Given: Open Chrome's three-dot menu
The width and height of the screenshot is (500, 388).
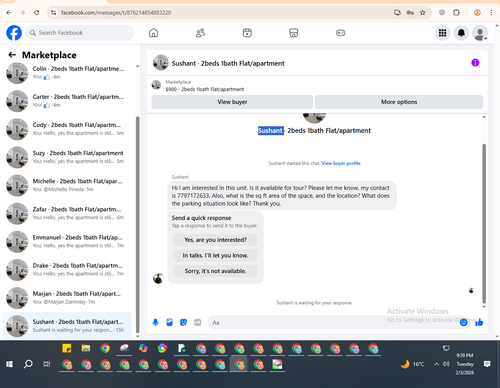Looking at the screenshot, I should pos(491,13).
